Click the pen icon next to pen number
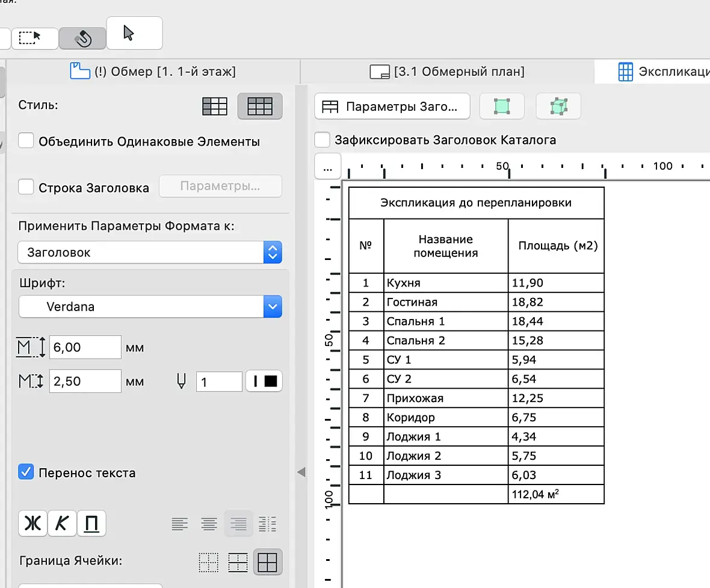 [181, 382]
